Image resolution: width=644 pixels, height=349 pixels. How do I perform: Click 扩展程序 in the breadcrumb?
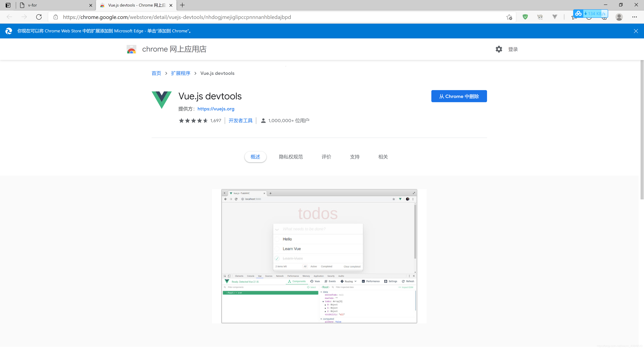[x=180, y=73]
